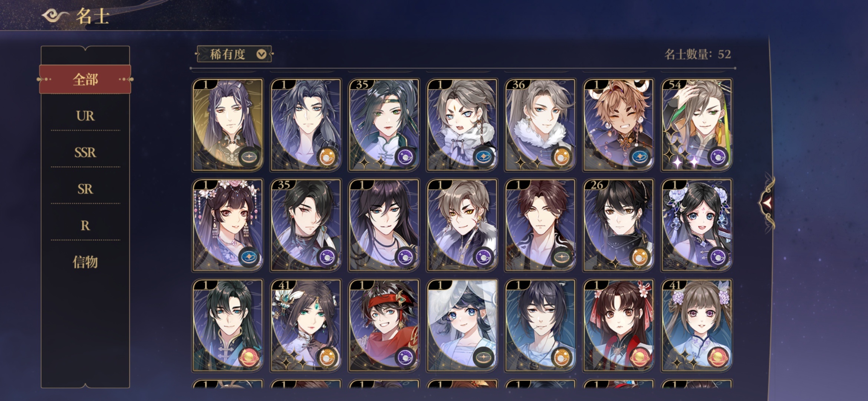Select the level 26 black-haired character card
Viewport: 868px width, 401px height.
pyautogui.click(x=618, y=225)
